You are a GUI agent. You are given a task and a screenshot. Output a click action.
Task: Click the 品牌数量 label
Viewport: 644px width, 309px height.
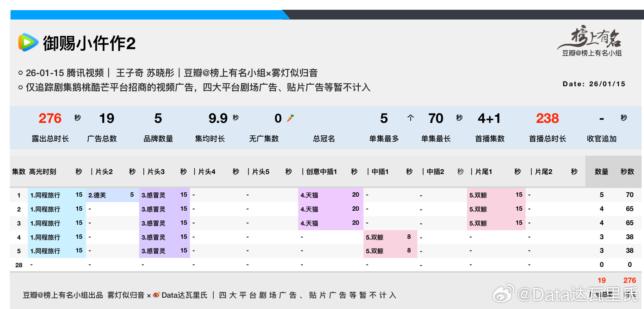click(158, 139)
